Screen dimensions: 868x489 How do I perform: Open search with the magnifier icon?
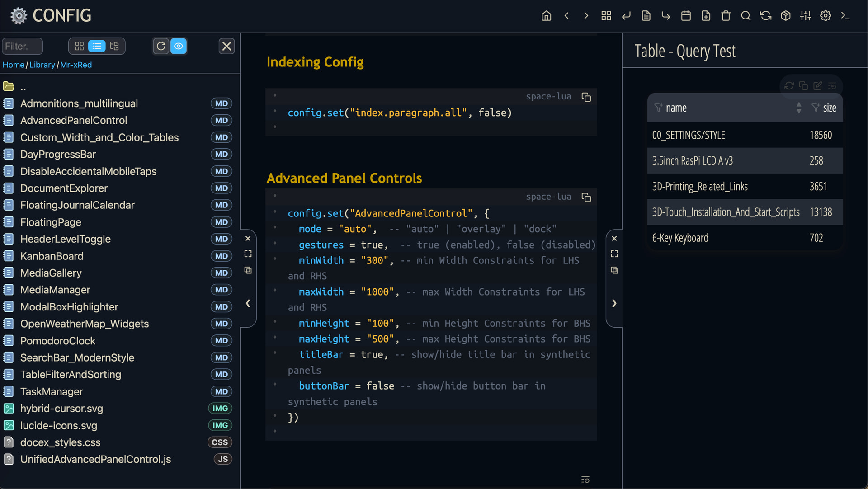pyautogui.click(x=745, y=16)
